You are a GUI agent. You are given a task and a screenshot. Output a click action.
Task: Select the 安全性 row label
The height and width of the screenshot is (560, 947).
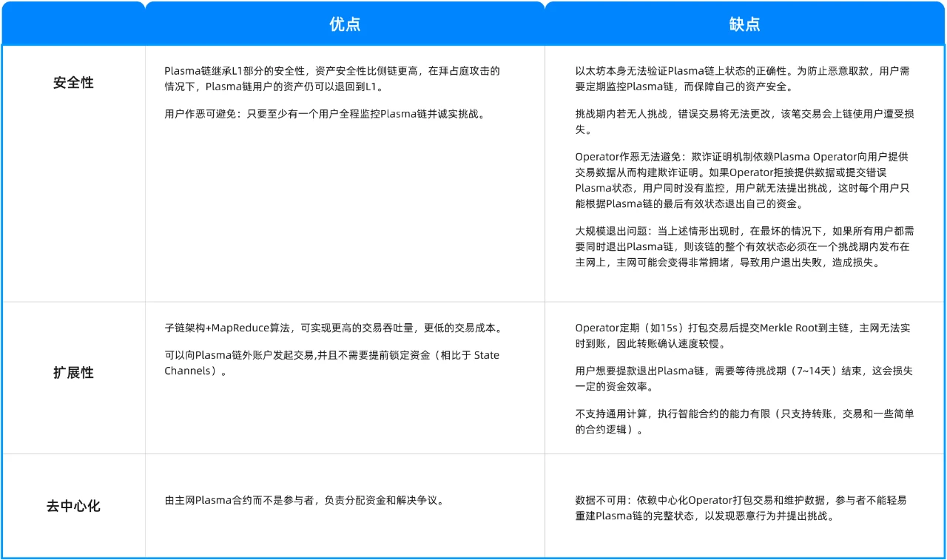(x=73, y=83)
